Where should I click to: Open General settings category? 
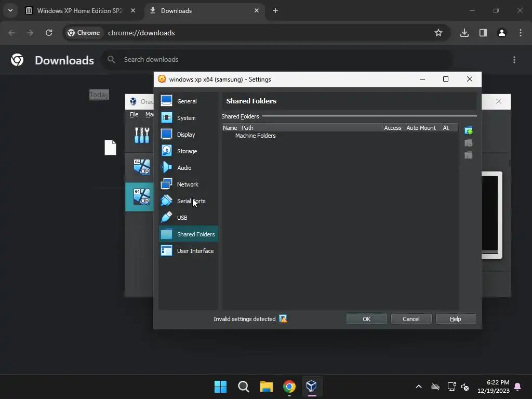pos(188,101)
